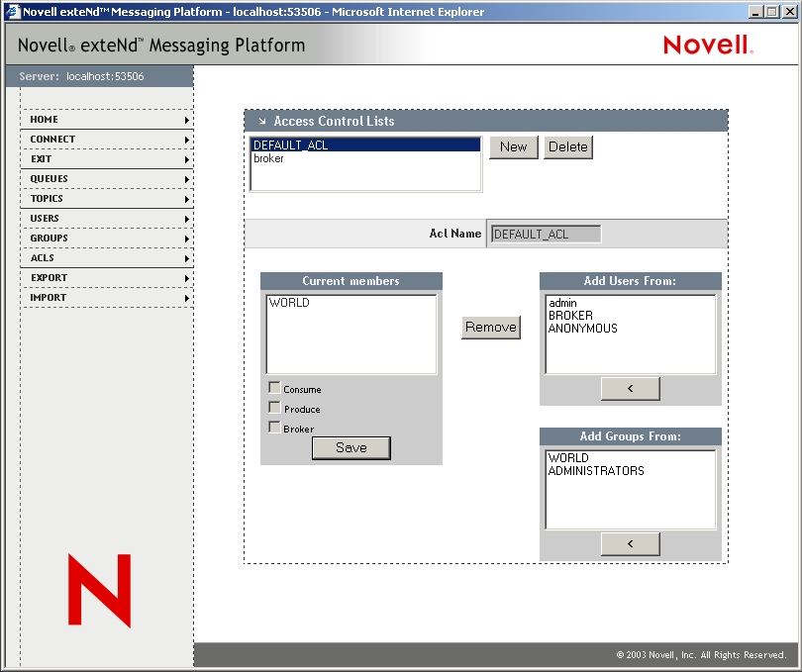Image resolution: width=802 pixels, height=672 pixels.
Task: Select broker in the ACL list
Action: coord(365,158)
